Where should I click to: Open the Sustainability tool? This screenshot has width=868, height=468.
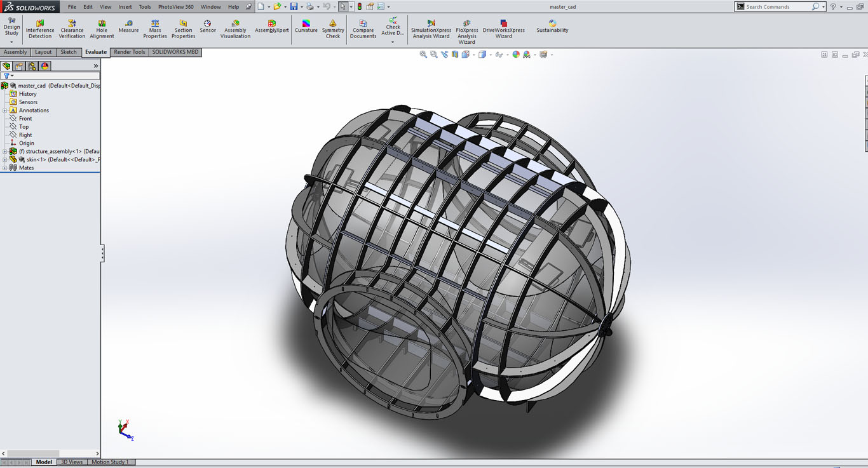[x=552, y=27]
